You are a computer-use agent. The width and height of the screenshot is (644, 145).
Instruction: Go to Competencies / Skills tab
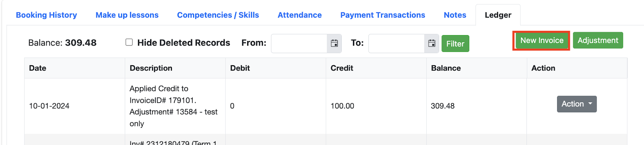pyautogui.click(x=218, y=15)
